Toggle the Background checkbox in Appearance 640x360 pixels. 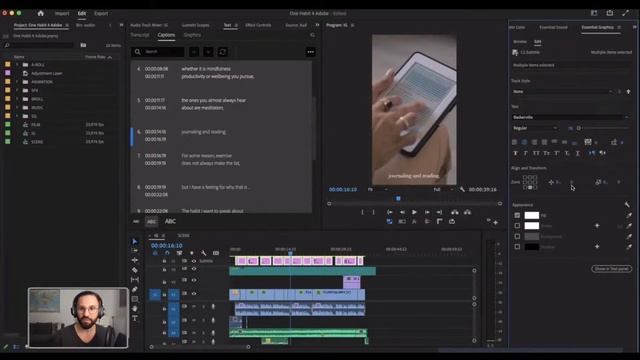[x=517, y=236]
